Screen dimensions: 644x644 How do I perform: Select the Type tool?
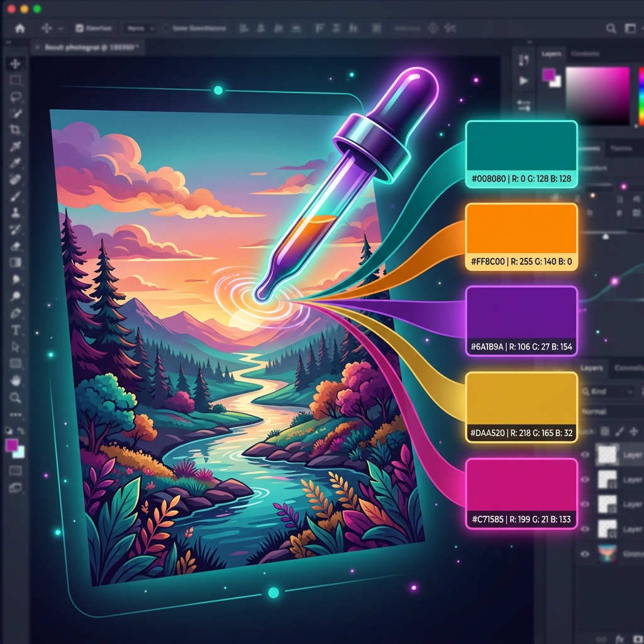[x=15, y=330]
